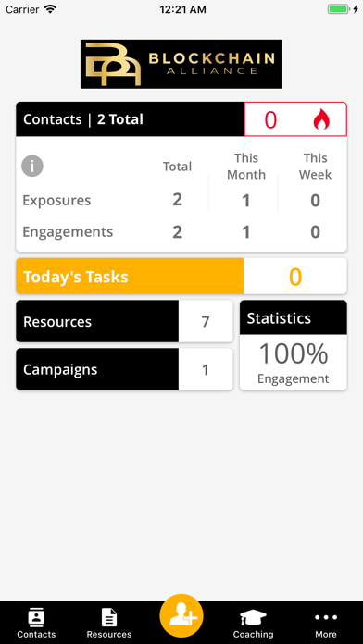Tap the 100% Engagement value
Screen dimensions: 363x644
[x=294, y=363]
